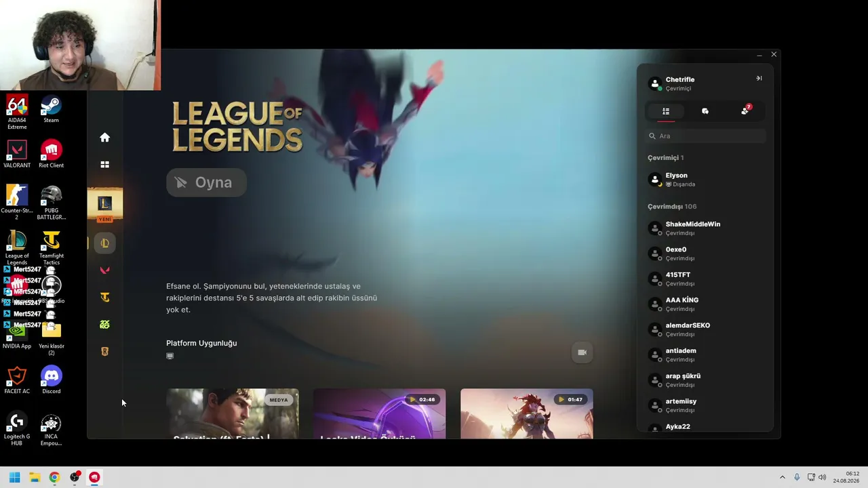Open File Explorer from the taskbar
The height and width of the screenshot is (488, 868).
pyautogui.click(x=35, y=477)
